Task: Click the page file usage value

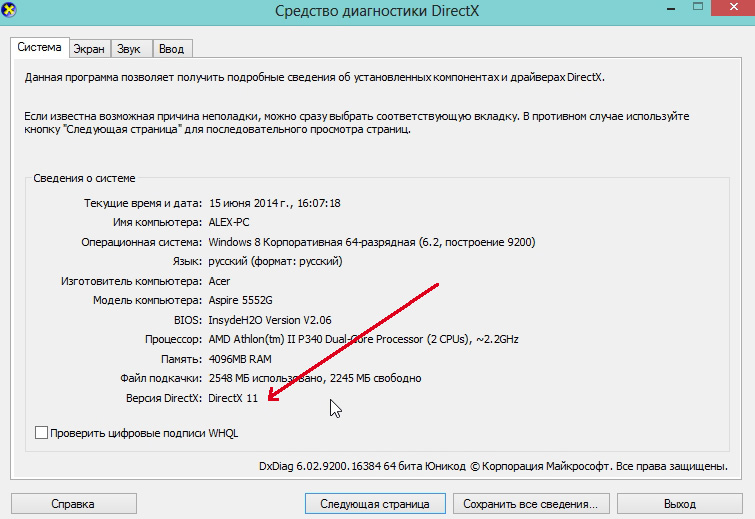Action: (314, 378)
